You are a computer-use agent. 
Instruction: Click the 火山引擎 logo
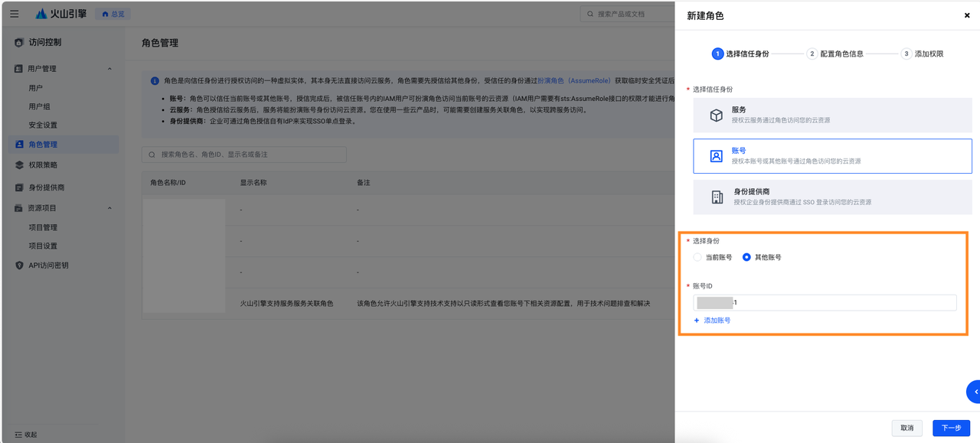(61, 14)
